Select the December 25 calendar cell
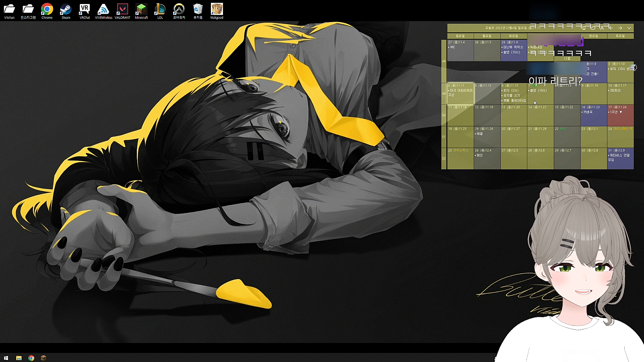 coord(460,159)
